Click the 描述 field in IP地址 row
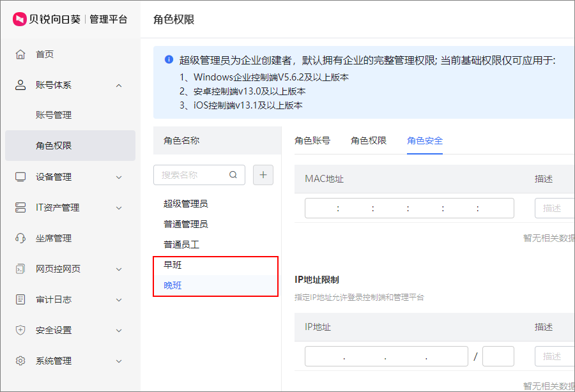The width and height of the screenshot is (575, 392). (x=555, y=356)
